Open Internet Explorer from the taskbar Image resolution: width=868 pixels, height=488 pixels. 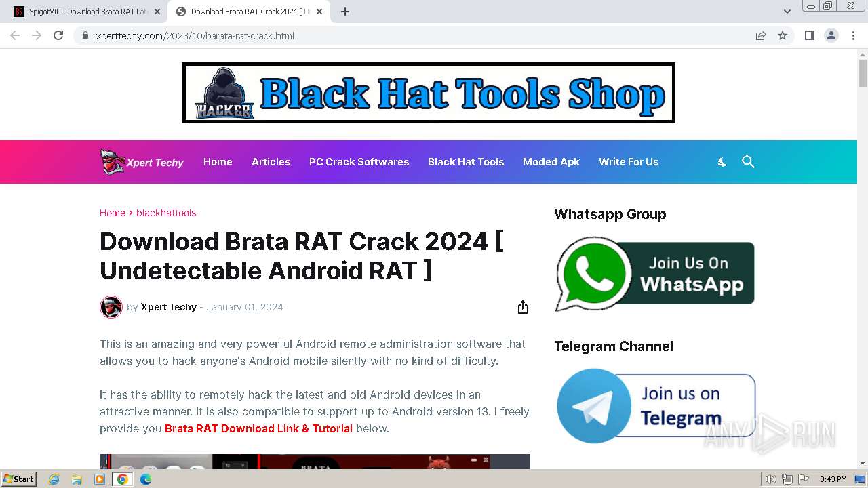click(54, 479)
